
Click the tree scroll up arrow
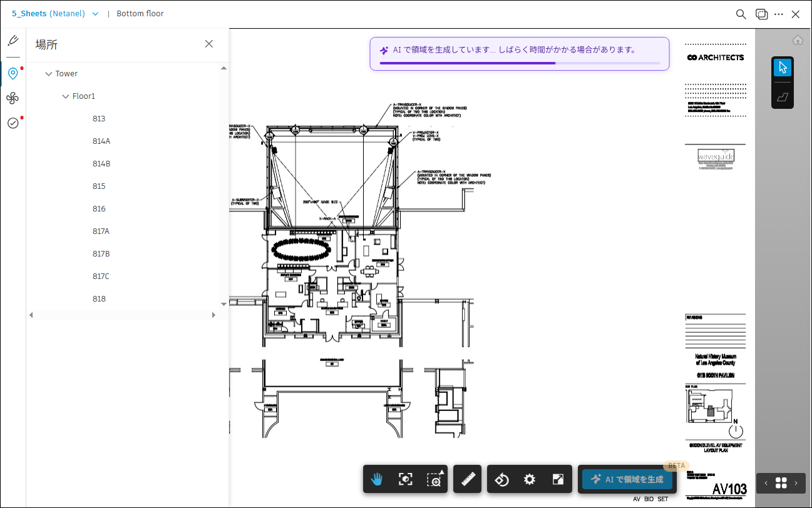224,68
